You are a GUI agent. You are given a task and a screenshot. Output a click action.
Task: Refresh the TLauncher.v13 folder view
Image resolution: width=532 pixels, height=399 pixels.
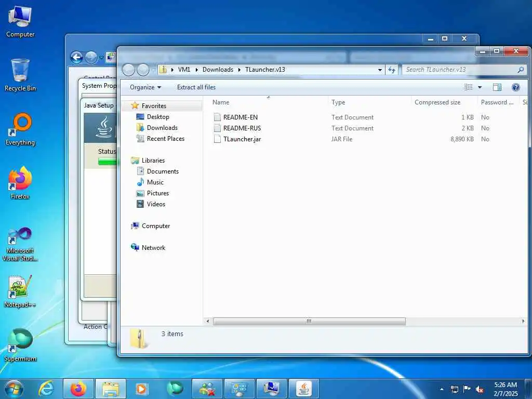tap(392, 70)
